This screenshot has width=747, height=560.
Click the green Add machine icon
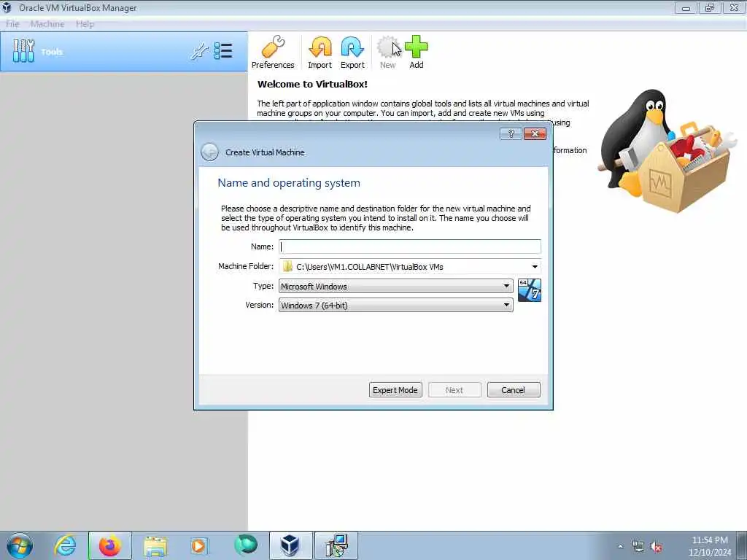click(417, 47)
